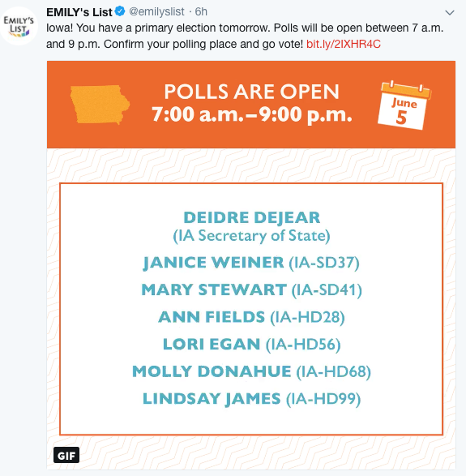Select the MARY STEWART (IA-SD41) line
The image size is (466, 476).
pos(251,289)
